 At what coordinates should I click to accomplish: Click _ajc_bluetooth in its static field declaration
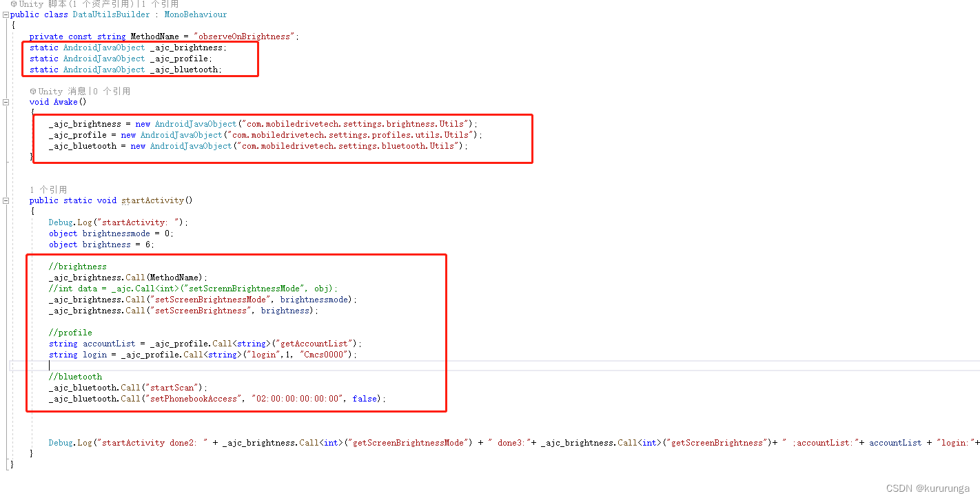(184, 70)
